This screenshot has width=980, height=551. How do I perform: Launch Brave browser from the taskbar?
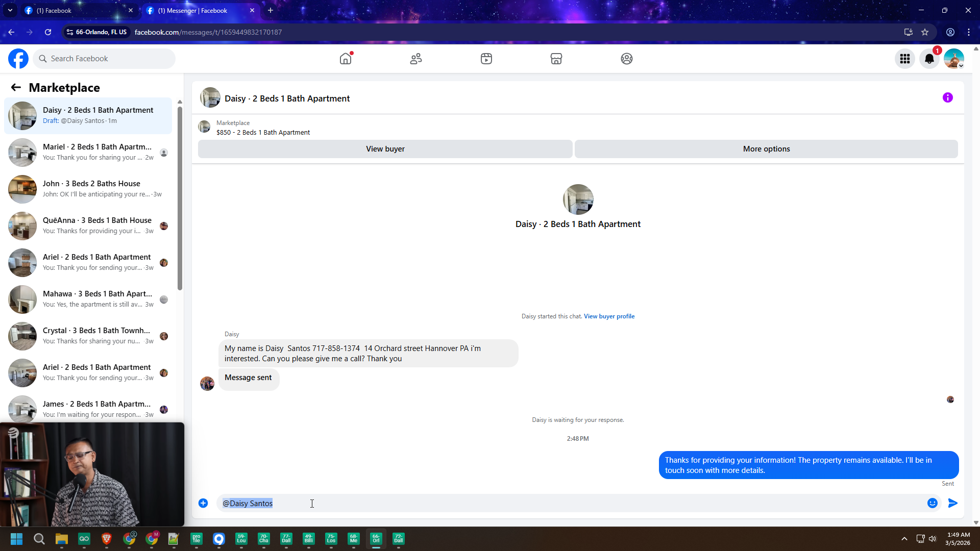107,539
